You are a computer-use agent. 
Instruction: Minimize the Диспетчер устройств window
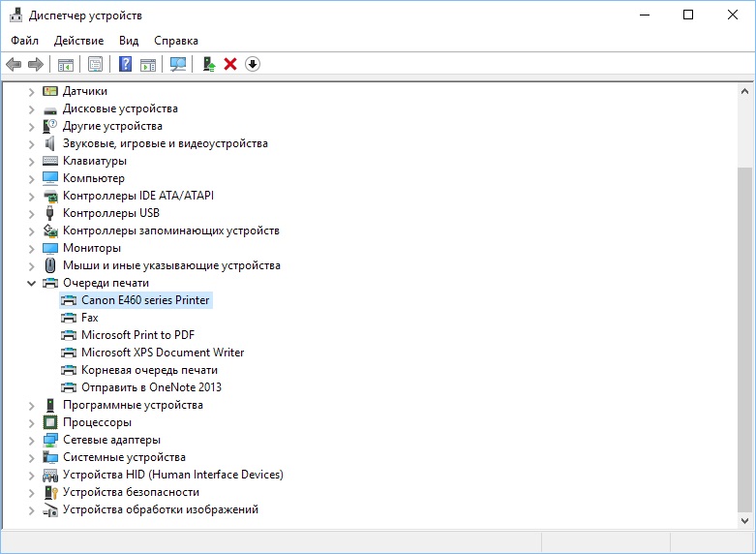(644, 15)
